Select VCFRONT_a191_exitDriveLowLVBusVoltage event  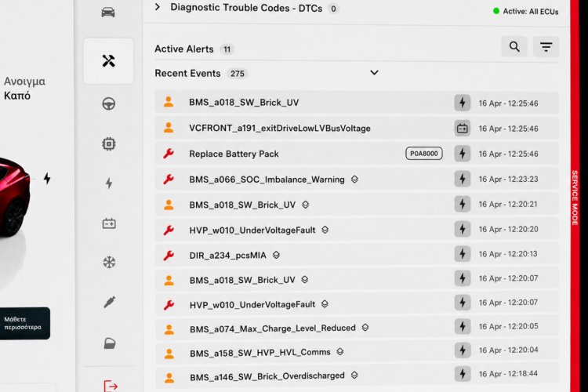coord(357,129)
